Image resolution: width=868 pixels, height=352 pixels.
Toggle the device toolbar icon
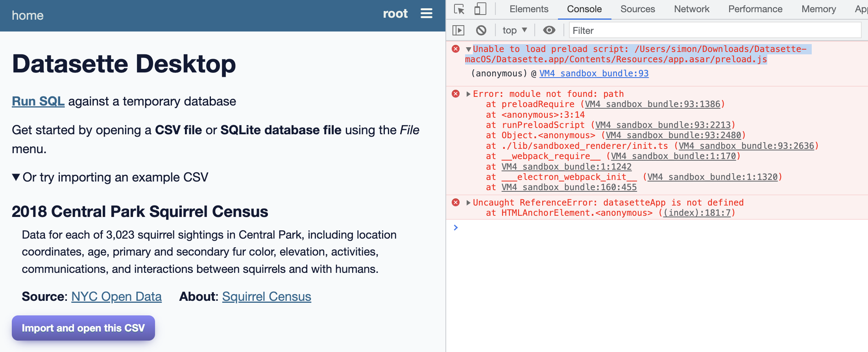(x=480, y=9)
